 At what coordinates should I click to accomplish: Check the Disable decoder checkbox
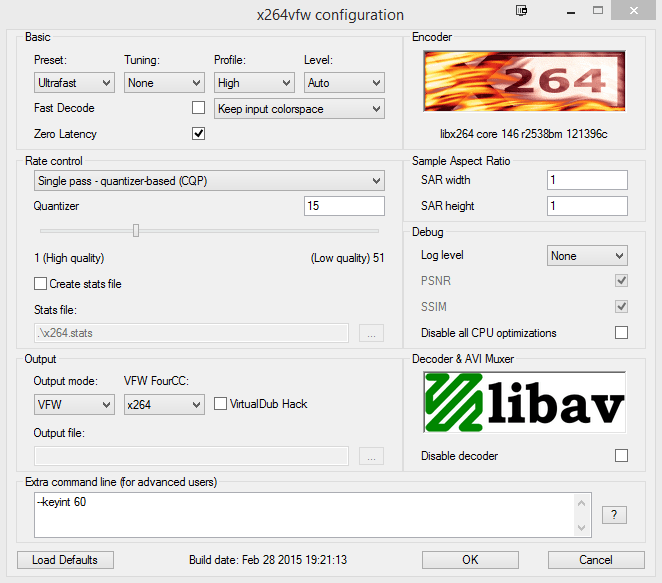coord(621,456)
